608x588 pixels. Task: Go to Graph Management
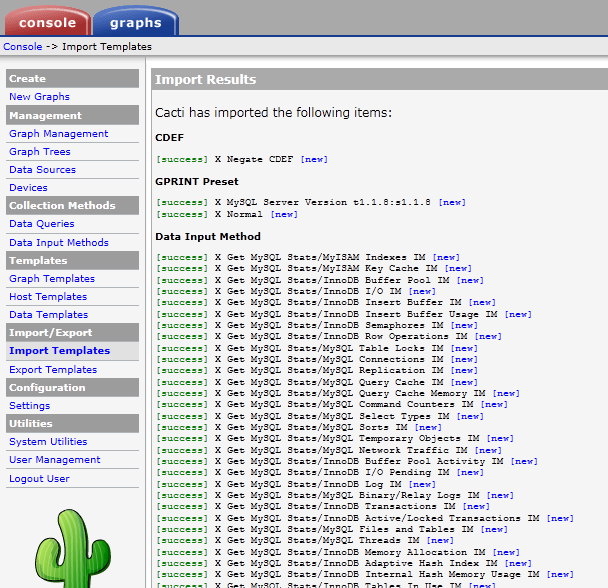pyautogui.click(x=59, y=134)
